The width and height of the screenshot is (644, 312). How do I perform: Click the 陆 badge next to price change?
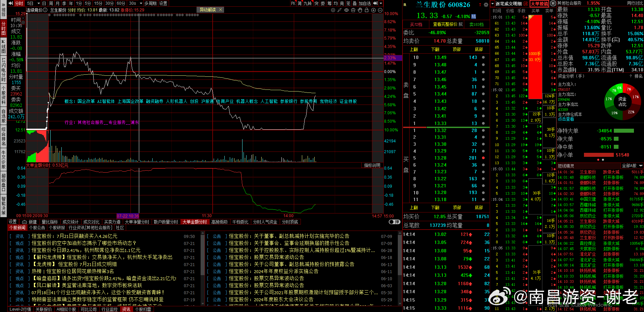474,16
